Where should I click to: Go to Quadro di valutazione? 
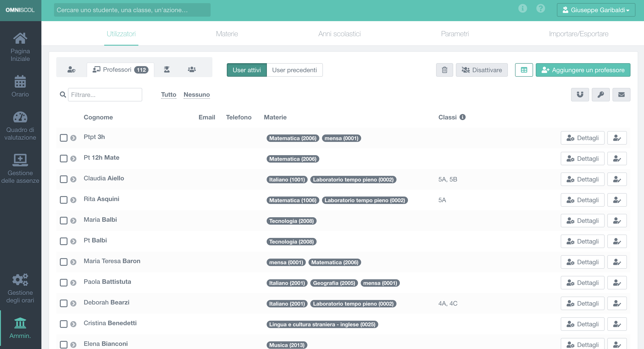20,126
